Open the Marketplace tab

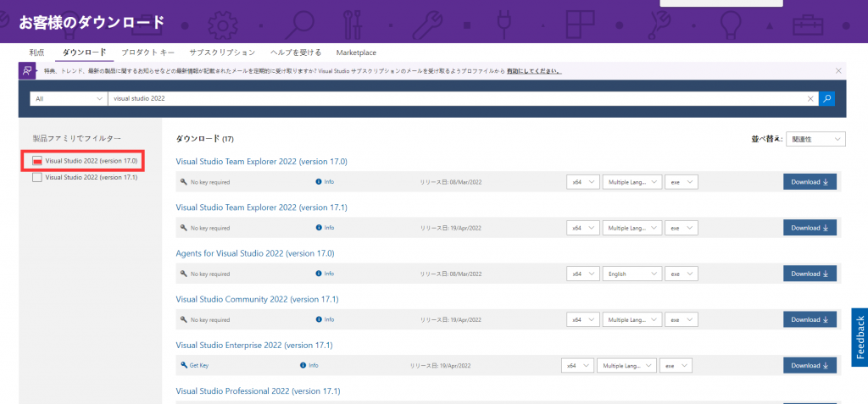356,53
